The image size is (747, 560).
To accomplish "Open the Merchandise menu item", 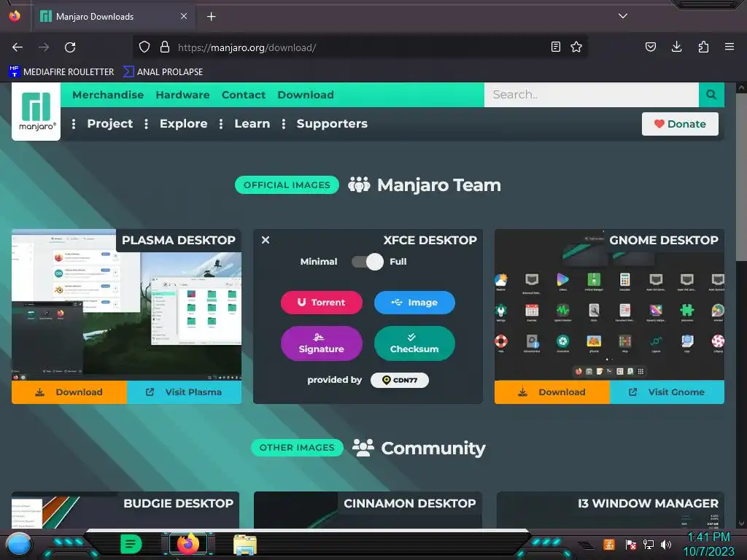I will click(x=108, y=95).
